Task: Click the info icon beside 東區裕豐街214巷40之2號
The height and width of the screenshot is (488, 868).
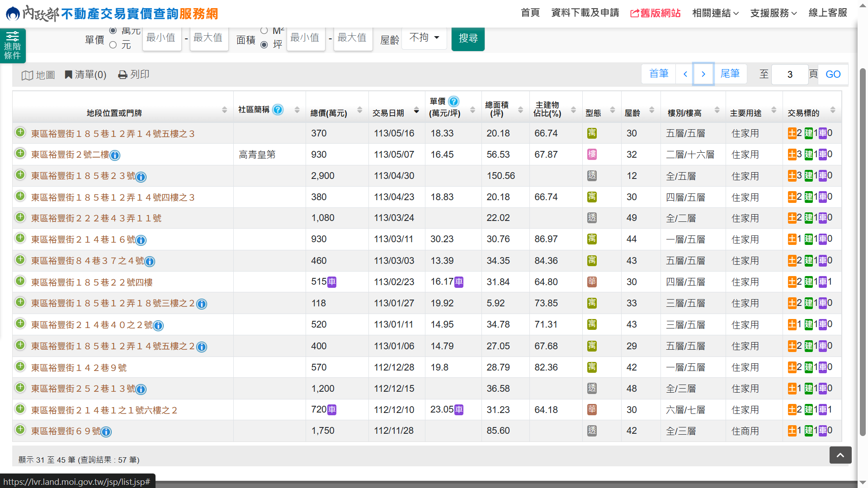Action: click(x=158, y=325)
